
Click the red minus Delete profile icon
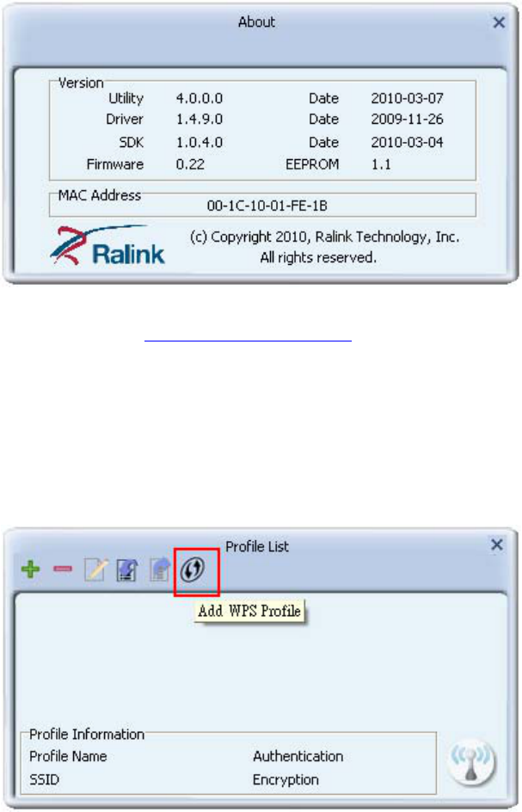[x=63, y=569]
